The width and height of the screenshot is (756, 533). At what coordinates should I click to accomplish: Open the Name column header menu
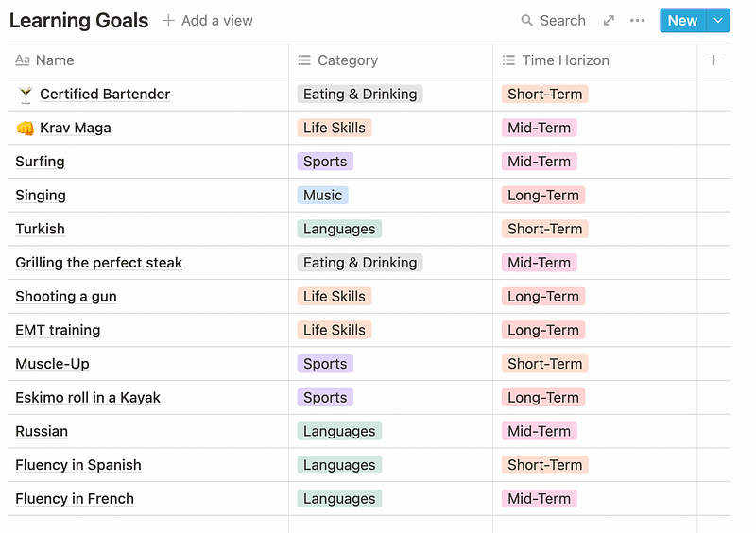point(55,60)
